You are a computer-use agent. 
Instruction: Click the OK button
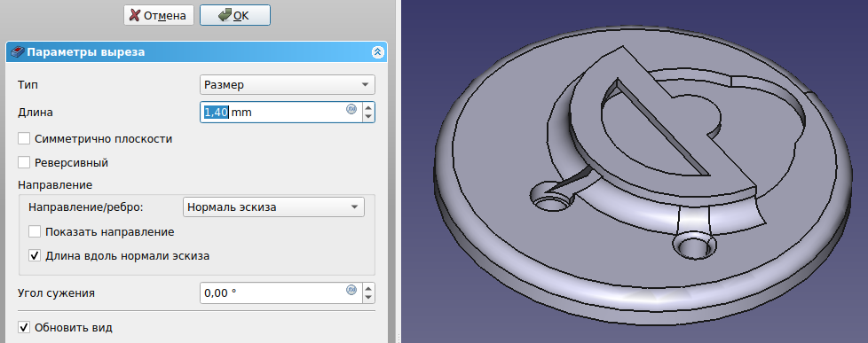234,15
